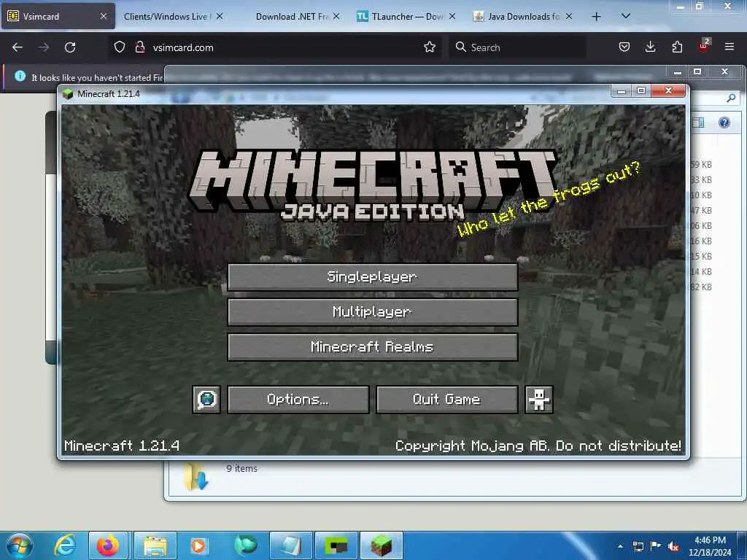Show hidden system tray icons
Image resolution: width=747 pixels, height=560 pixels.
tap(620, 546)
